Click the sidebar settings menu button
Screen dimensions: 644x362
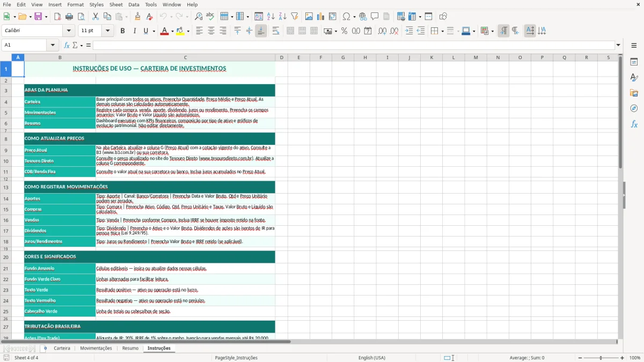pyautogui.click(x=634, y=46)
